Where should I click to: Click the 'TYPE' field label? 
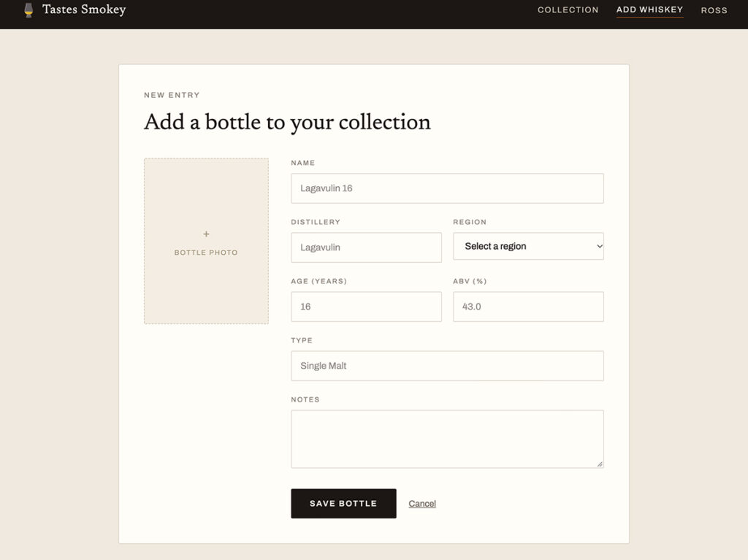coord(302,340)
